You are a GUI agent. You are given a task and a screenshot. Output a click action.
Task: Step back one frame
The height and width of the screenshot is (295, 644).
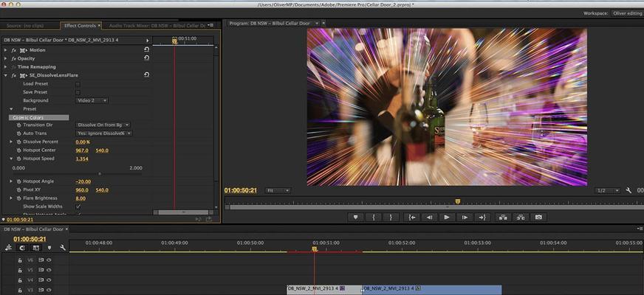point(429,218)
